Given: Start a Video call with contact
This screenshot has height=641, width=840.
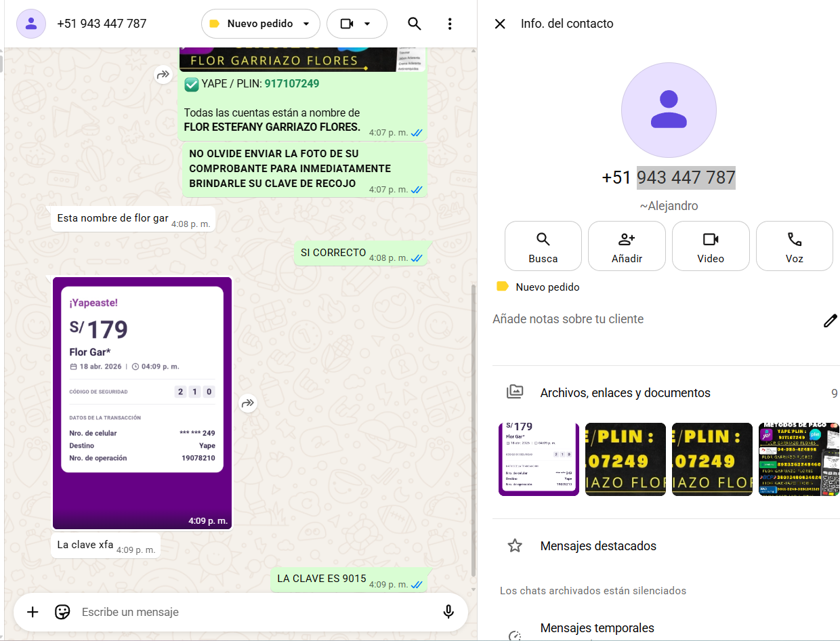Looking at the screenshot, I should [x=711, y=246].
